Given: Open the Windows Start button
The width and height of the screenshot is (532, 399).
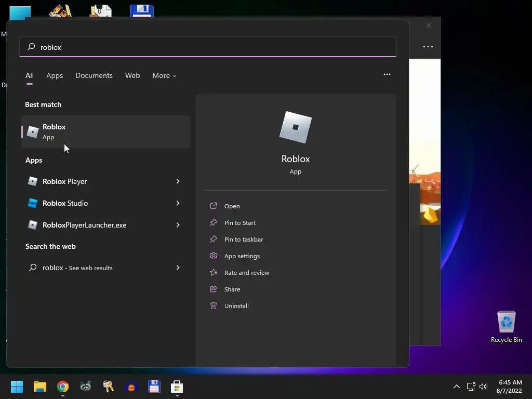Looking at the screenshot, I should (17, 387).
